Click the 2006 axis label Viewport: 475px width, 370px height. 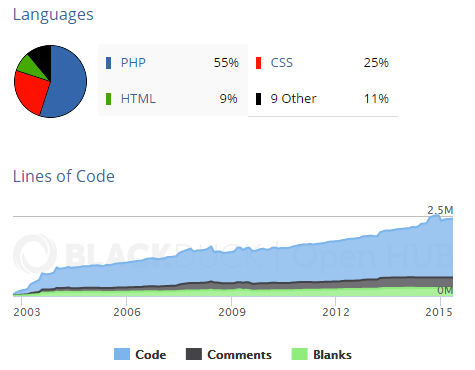(x=127, y=312)
